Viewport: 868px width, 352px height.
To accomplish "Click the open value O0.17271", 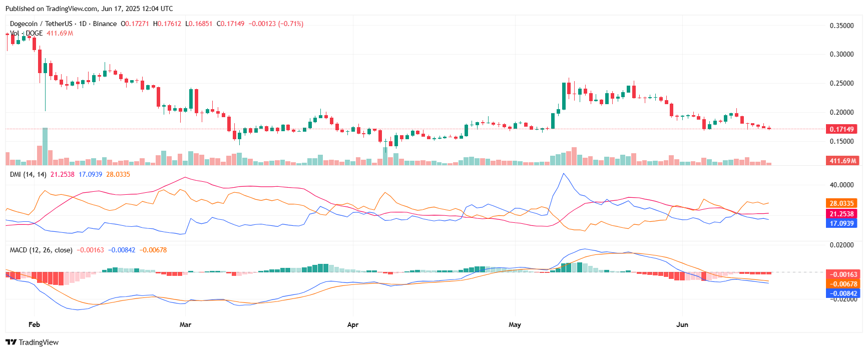I will pyautogui.click(x=135, y=24).
